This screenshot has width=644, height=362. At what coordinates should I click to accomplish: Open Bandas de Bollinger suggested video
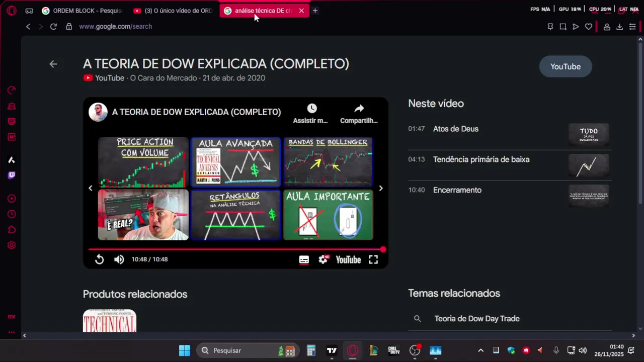click(328, 162)
